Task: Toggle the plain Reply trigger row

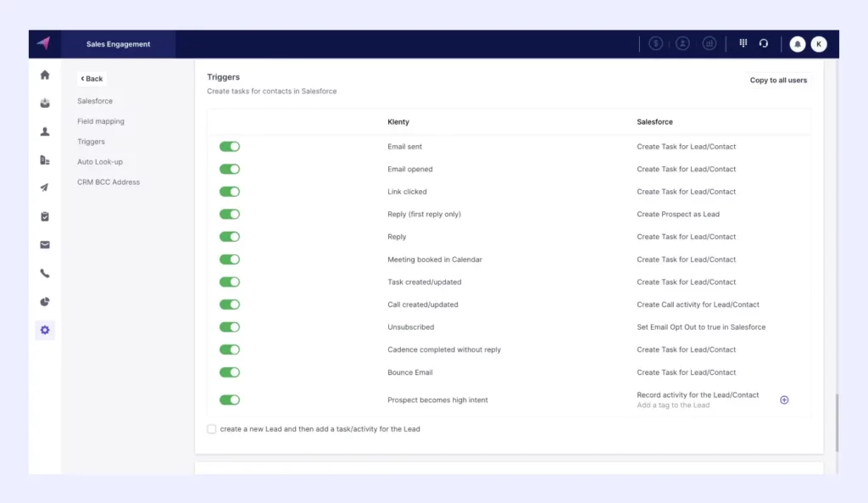Action: click(230, 237)
